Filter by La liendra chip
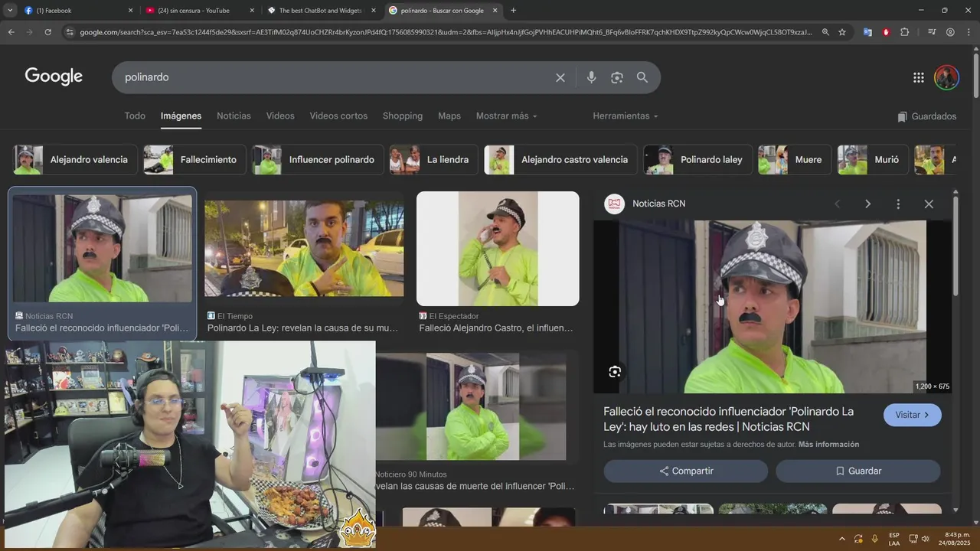The width and height of the screenshot is (980, 551). click(x=433, y=160)
